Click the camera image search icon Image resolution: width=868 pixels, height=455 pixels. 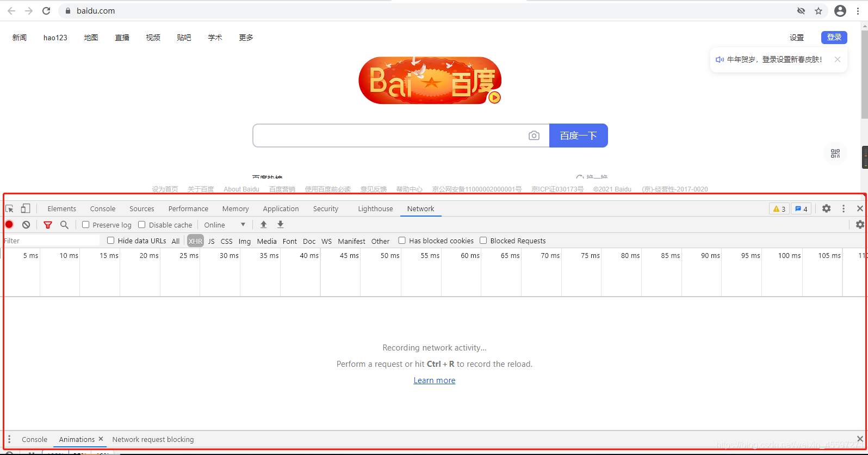click(x=534, y=136)
